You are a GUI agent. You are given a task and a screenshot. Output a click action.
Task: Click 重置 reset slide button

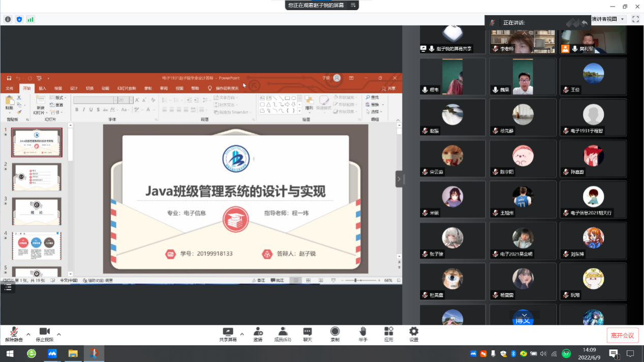click(57, 105)
